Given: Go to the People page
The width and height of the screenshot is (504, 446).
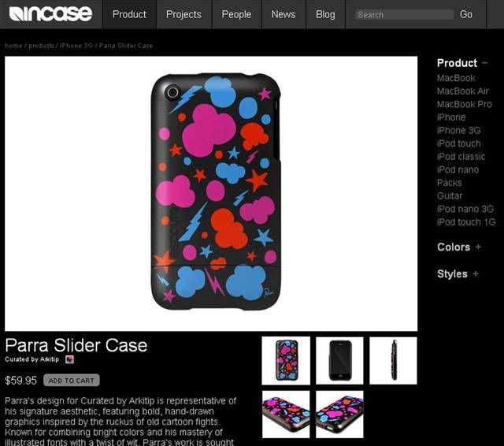Looking at the screenshot, I should [236, 14].
